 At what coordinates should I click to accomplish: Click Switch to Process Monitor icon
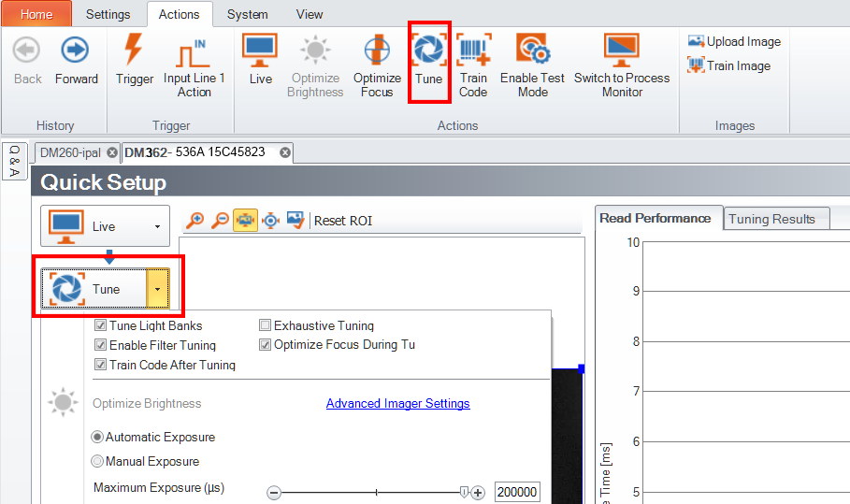coord(621,50)
